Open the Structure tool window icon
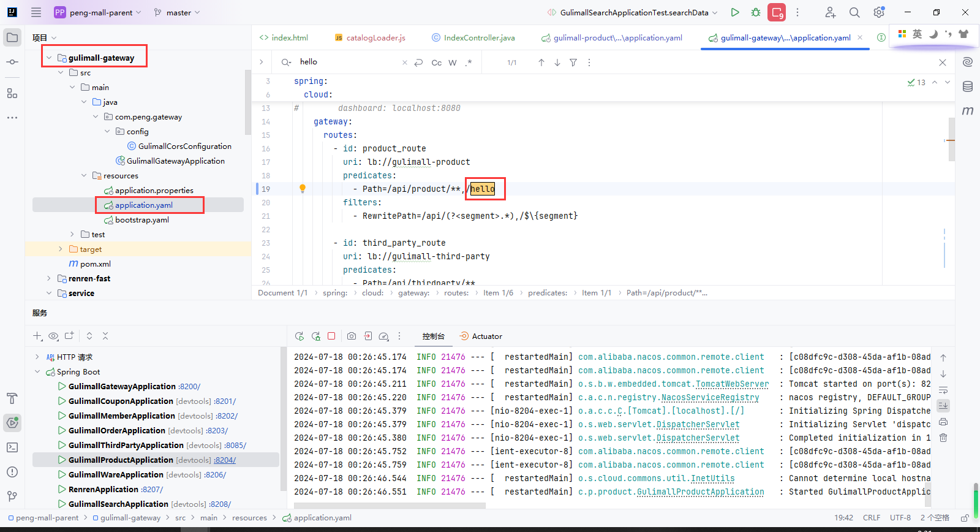The height and width of the screenshot is (532, 980). point(12,93)
